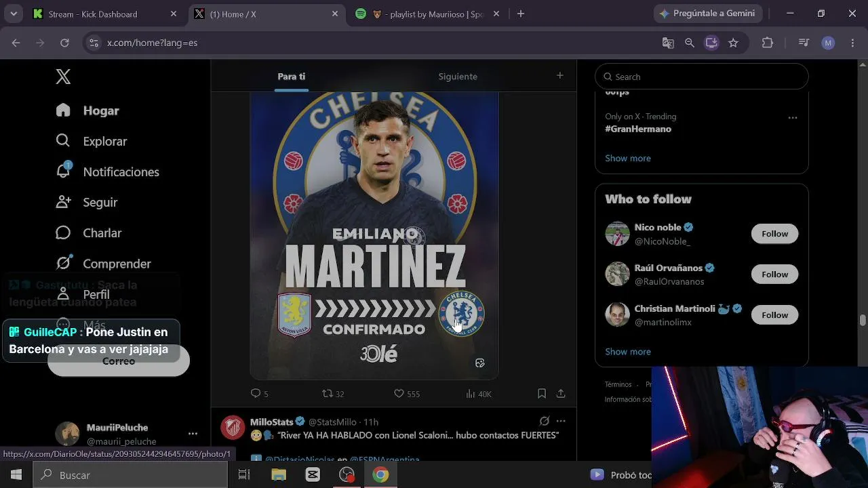Switch to the Para ti tab
The height and width of the screenshot is (488, 868).
[292, 77]
